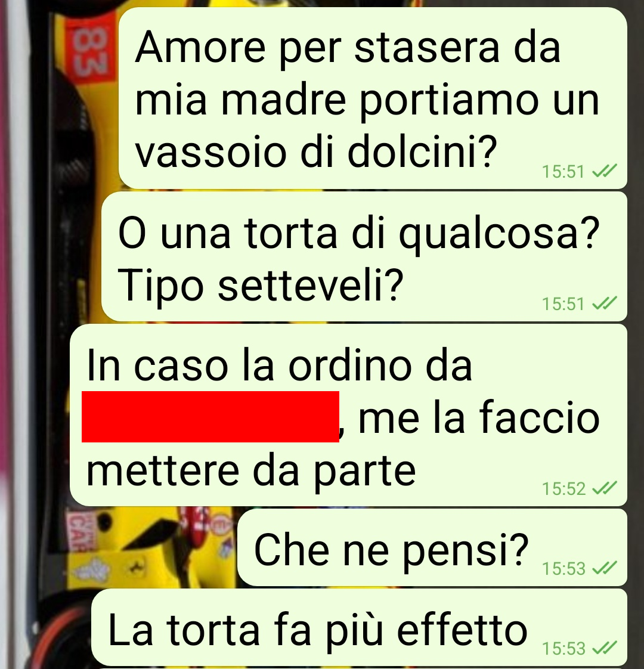Click the 15:53 timestamp beside 'Che ne pensi?'
644x669 pixels.
pyautogui.click(x=563, y=568)
